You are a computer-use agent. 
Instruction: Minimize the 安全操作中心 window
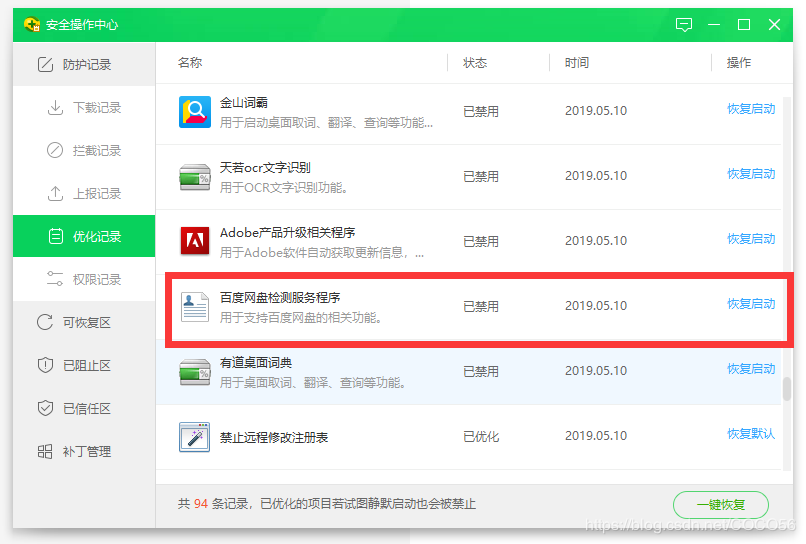[x=713, y=24]
